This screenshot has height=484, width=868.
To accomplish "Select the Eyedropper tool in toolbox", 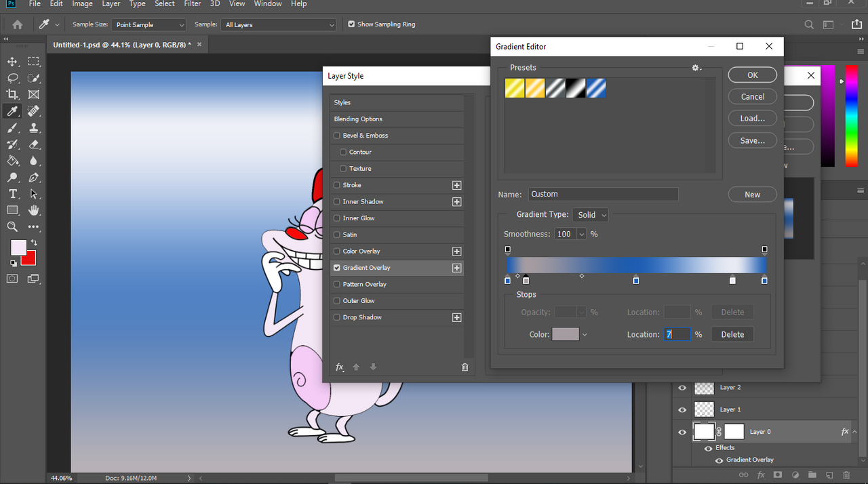I will pos(12,111).
